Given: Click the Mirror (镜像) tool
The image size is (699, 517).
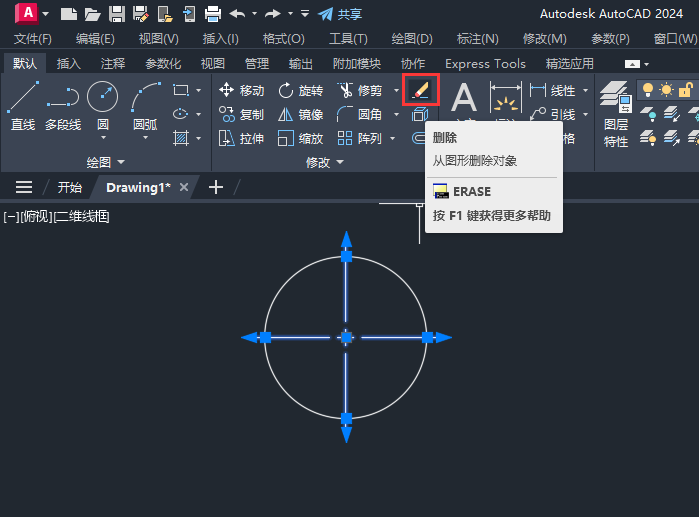Looking at the screenshot, I should click(300, 114).
